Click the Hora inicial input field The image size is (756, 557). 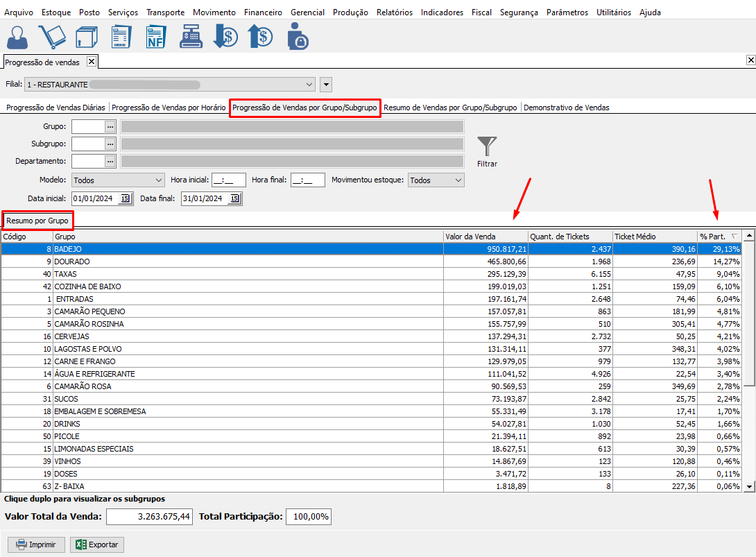point(229,180)
